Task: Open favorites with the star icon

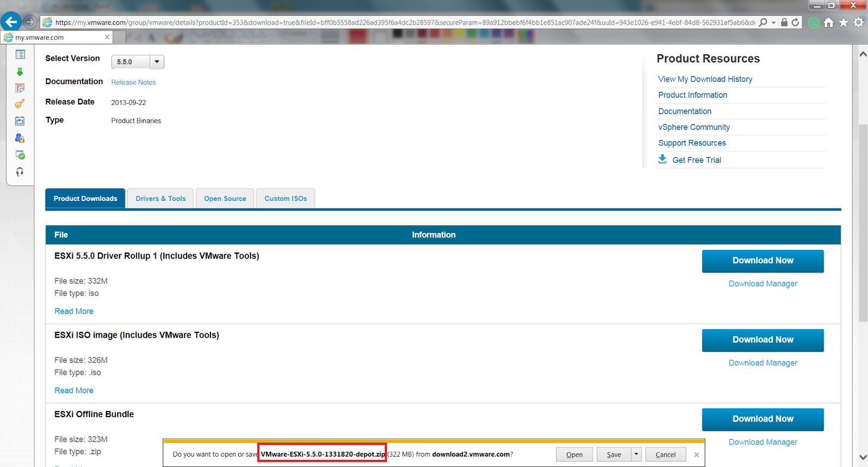Action: coord(844,22)
